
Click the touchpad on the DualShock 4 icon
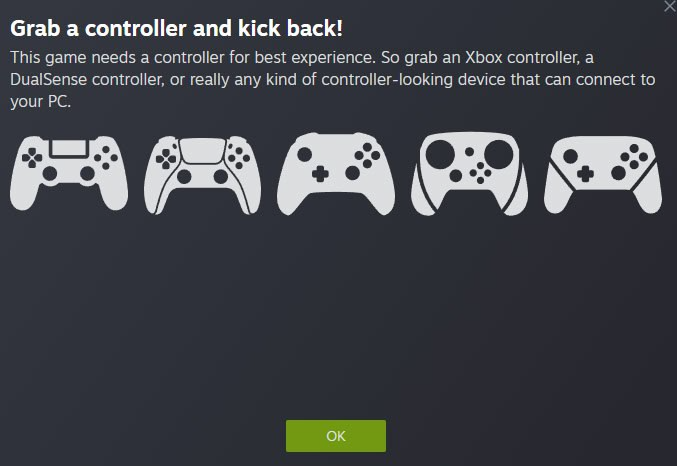point(69,148)
